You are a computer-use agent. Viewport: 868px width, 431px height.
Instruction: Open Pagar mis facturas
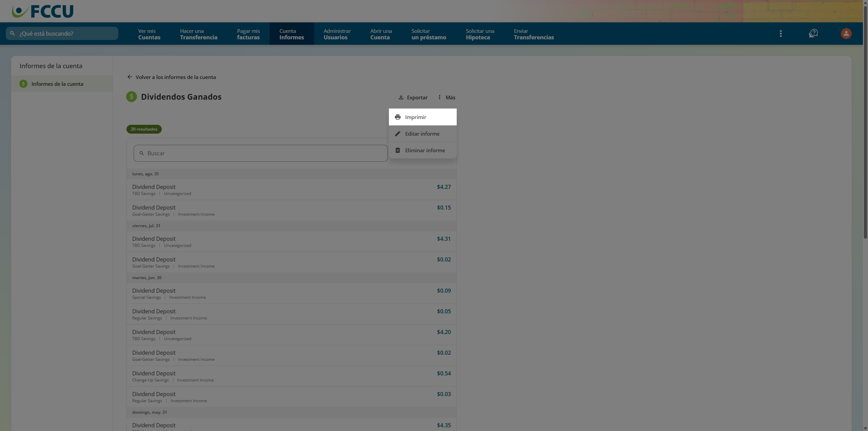(248, 34)
